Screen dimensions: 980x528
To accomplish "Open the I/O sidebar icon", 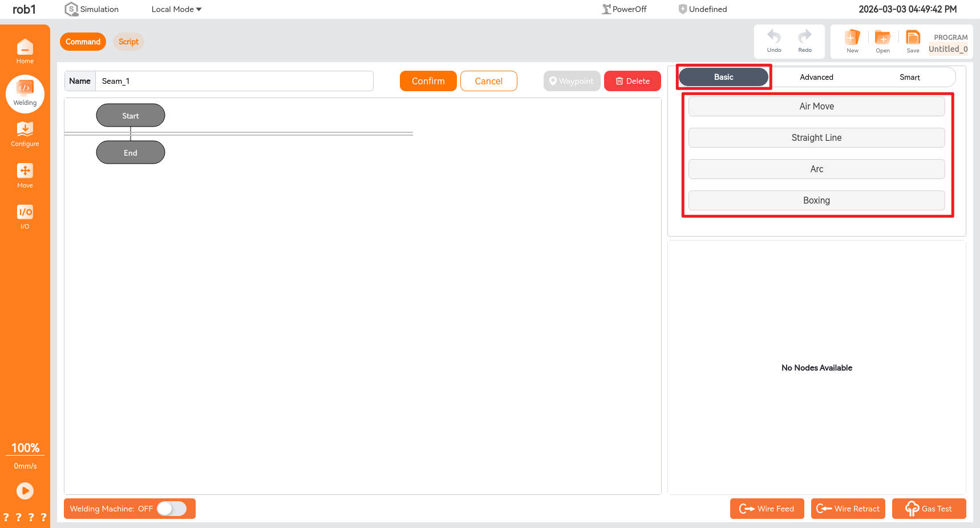I will (25, 217).
